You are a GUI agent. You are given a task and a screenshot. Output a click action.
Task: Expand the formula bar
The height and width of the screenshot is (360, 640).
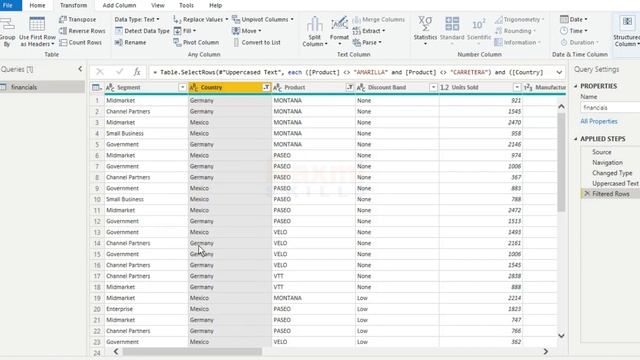pyautogui.click(x=559, y=72)
